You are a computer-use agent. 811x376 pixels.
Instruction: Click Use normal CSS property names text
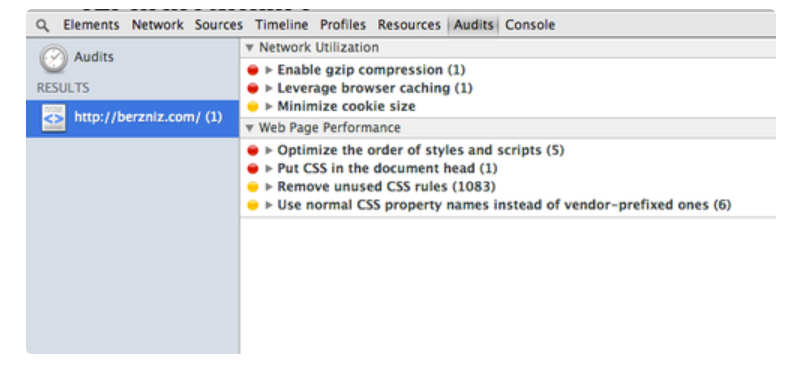504,205
